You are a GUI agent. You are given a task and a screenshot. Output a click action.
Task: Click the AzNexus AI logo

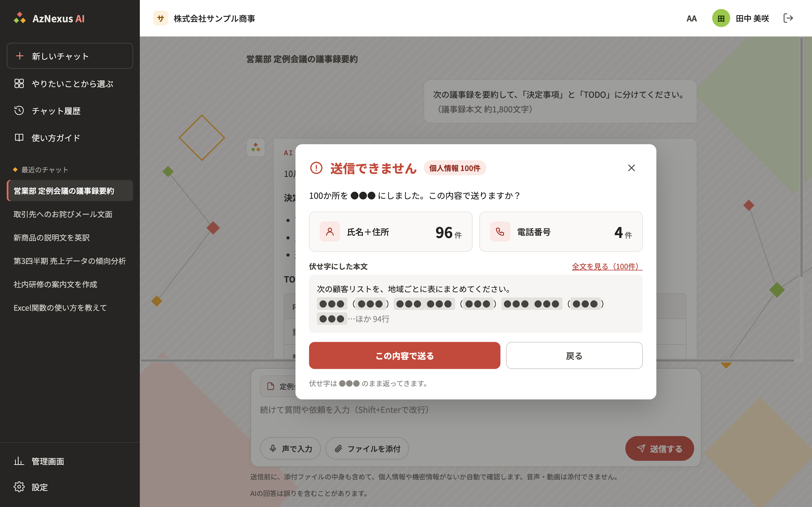(x=49, y=18)
